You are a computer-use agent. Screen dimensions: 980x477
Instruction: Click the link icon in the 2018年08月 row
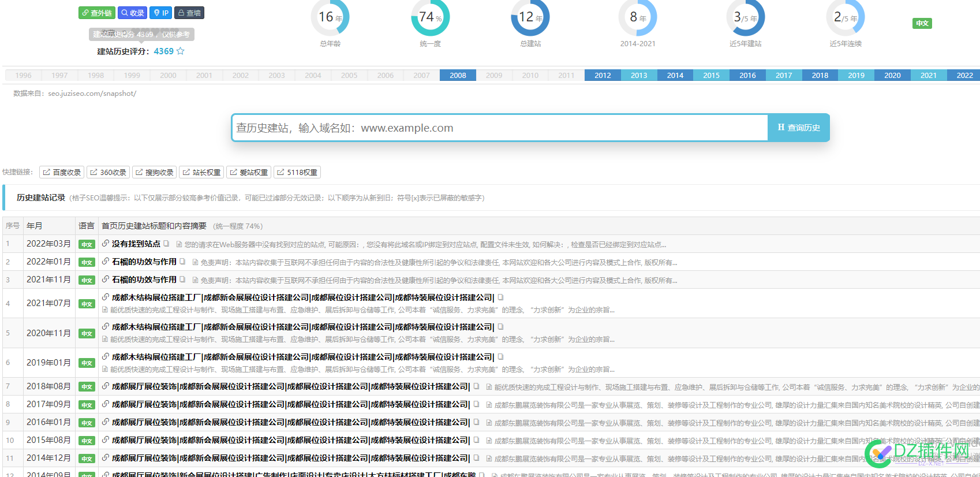106,386
